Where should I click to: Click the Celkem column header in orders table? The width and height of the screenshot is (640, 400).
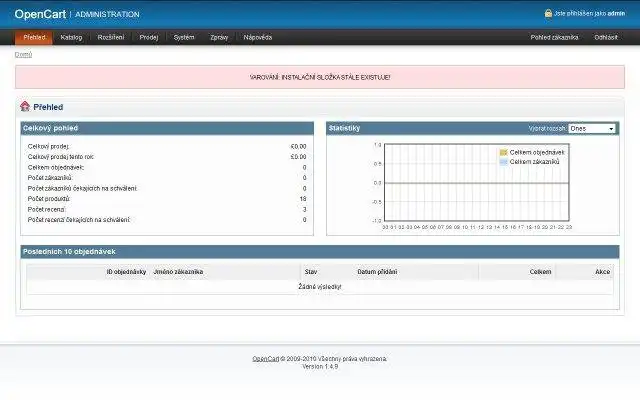(x=540, y=272)
